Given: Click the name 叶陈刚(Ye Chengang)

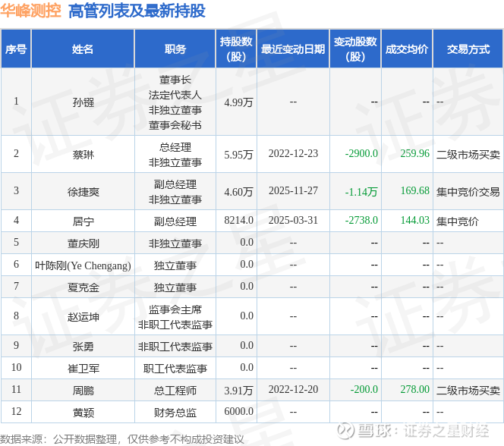Looking at the screenshot, I should click(x=83, y=265).
